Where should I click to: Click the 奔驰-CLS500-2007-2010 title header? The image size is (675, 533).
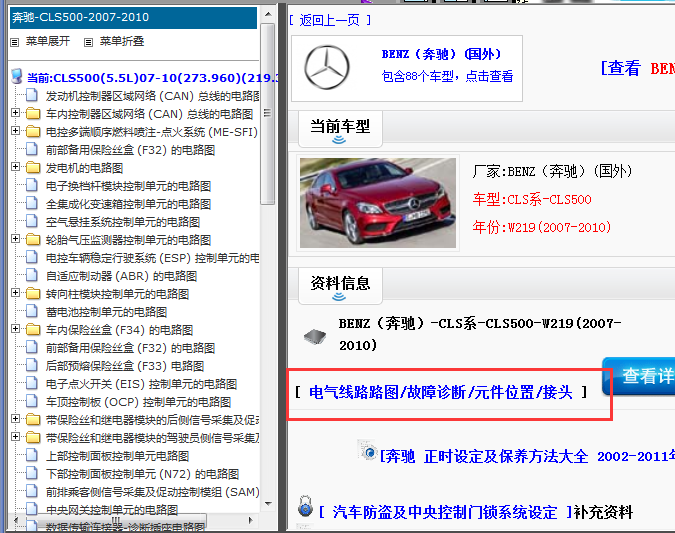[x=133, y=18]
